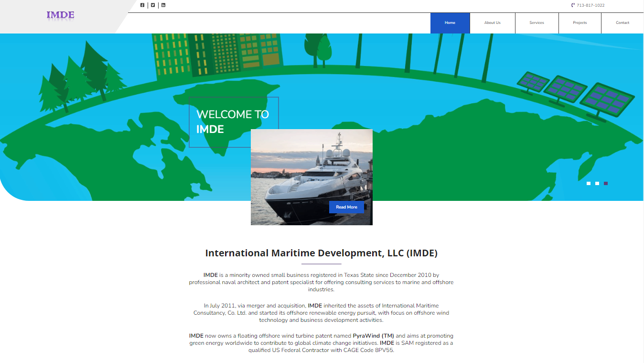Go to the Home menu item

point(450,23)
